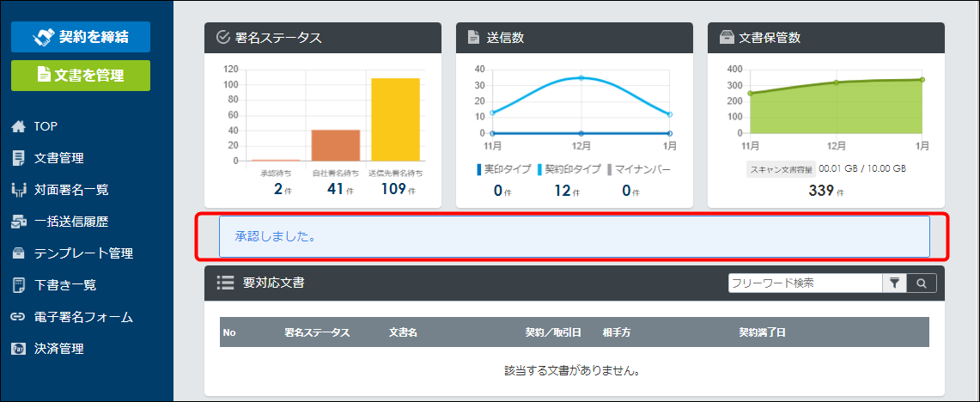
Task: Click the 決済管理 sidebar icon
Action: pos(19,348)
